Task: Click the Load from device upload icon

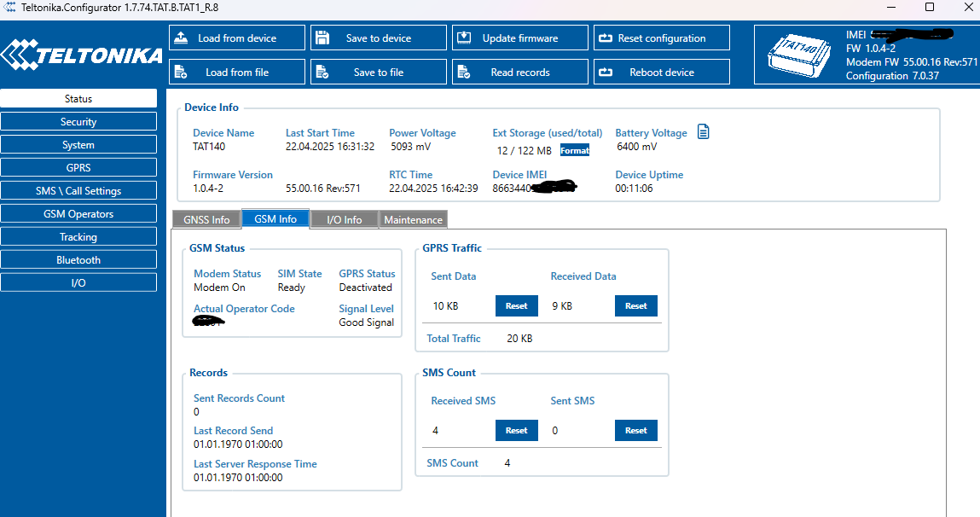Action: pyautogui.click(x=181, y=38)
